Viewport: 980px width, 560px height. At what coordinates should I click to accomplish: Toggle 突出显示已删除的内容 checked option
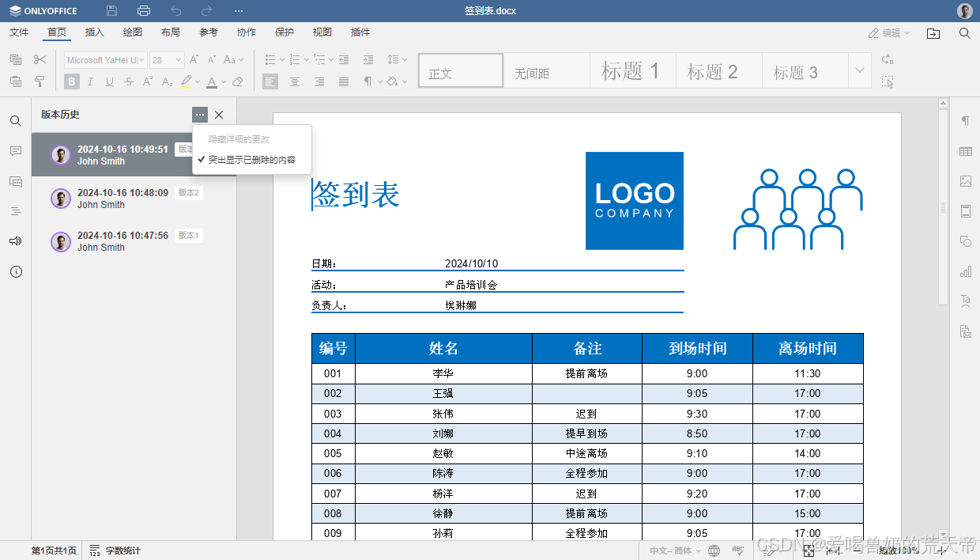tap(252, 159)
